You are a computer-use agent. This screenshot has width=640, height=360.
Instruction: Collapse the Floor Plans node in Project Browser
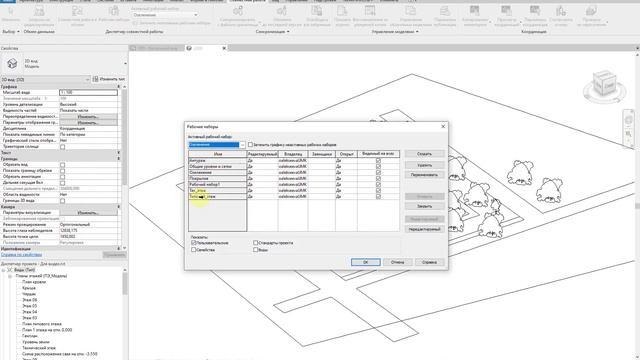[x=10, y=276]
